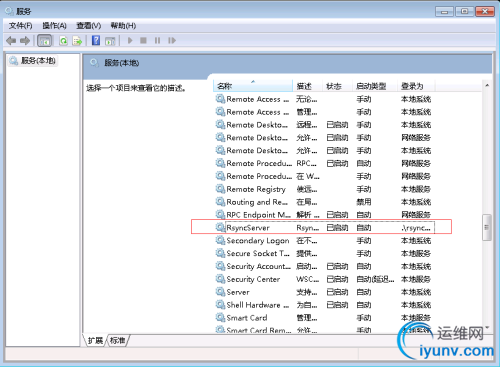Open the 文件(F) menu
The width and height of the screenshot is (500, 367).
20,26
